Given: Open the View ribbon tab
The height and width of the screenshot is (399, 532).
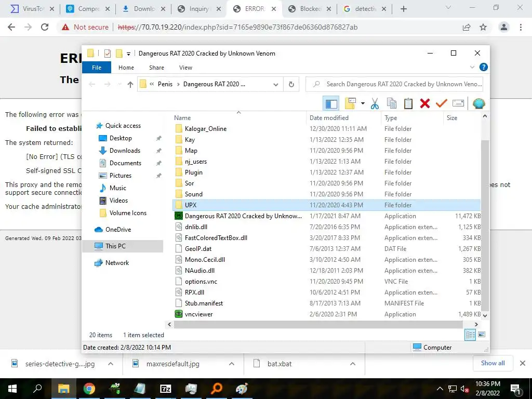Looking at the screenshot, I should (x=185, y=68).
